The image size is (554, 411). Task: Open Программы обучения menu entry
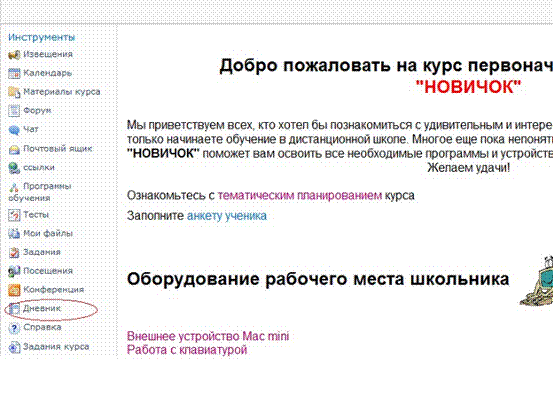coord(40,192)
